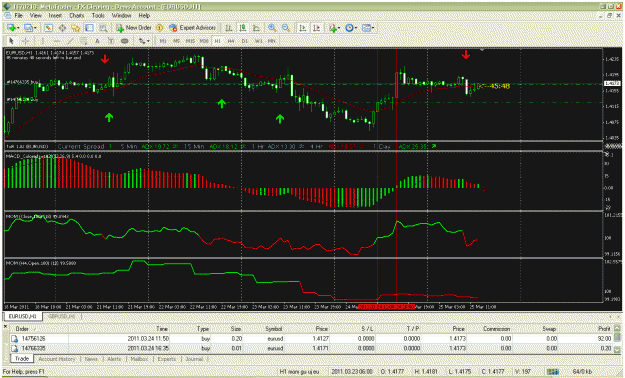Open the Account History tab
The image size is (625, 378).
(x=56, y=359)
